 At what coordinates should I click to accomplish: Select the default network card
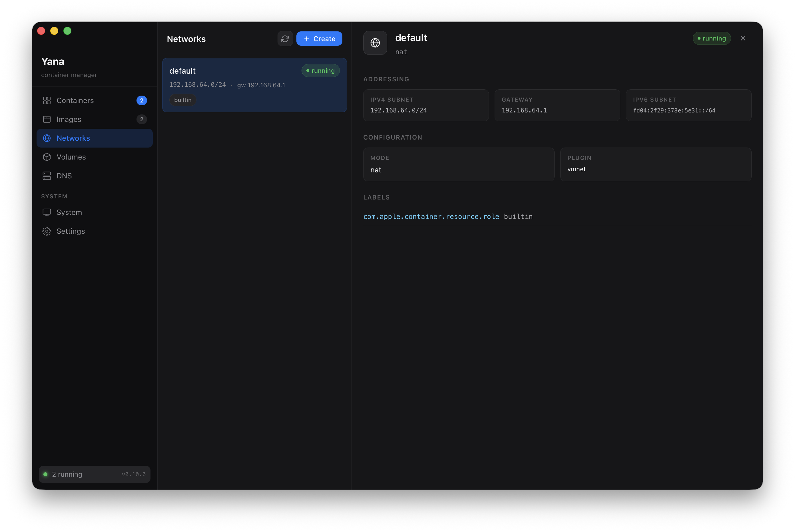click(x=254, y=85)
